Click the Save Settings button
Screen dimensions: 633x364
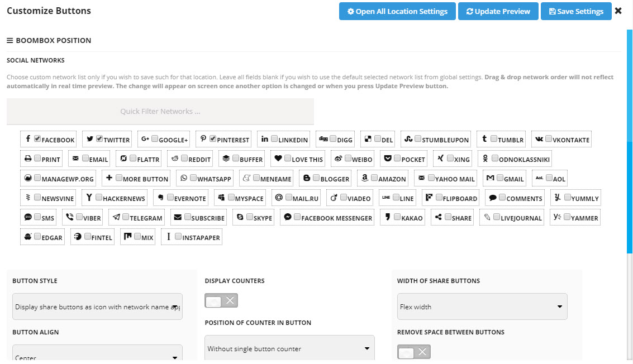coord(576,11)
